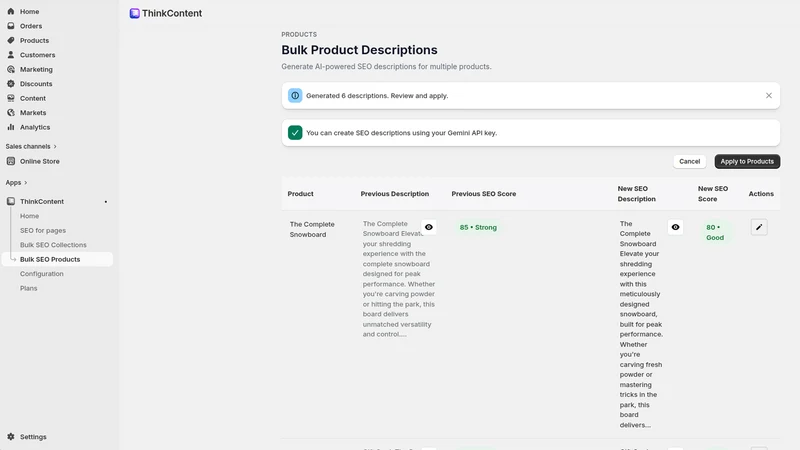The width and height of the screenshot is (800, 450).
Task: Click the Orders inbox icon
Action: coord(11,26)
